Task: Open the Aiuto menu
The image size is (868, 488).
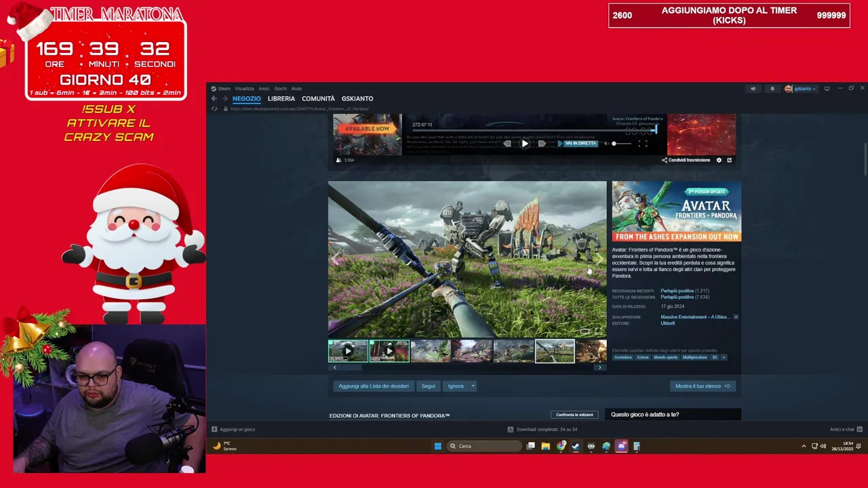Action: (x=296, y=88)
